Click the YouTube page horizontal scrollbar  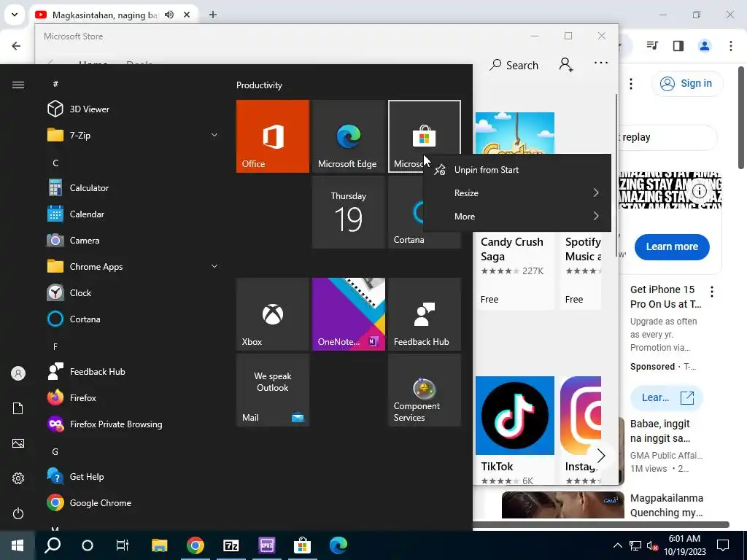pos(600,524)
